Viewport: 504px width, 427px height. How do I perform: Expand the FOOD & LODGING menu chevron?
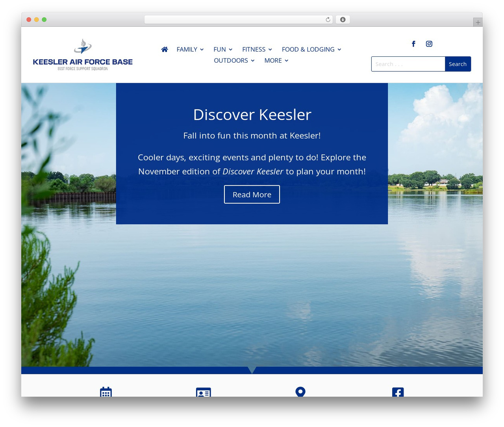(x=339, y=50)
